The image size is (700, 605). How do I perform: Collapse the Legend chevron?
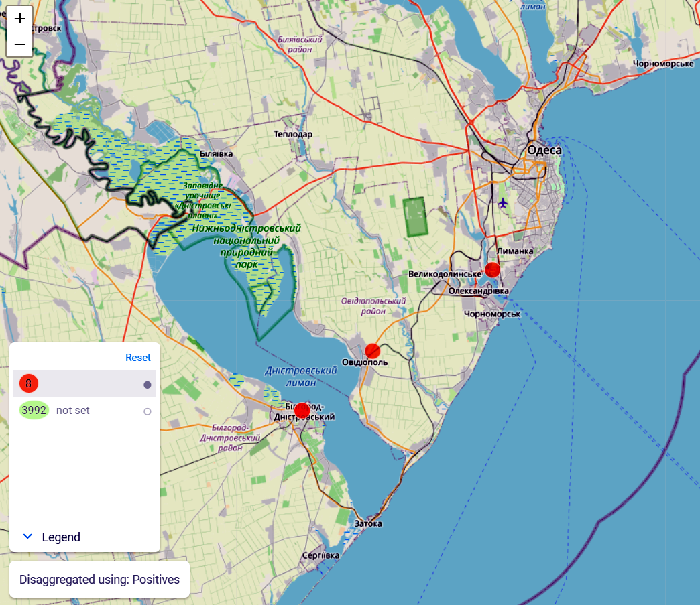coord(27,536)
